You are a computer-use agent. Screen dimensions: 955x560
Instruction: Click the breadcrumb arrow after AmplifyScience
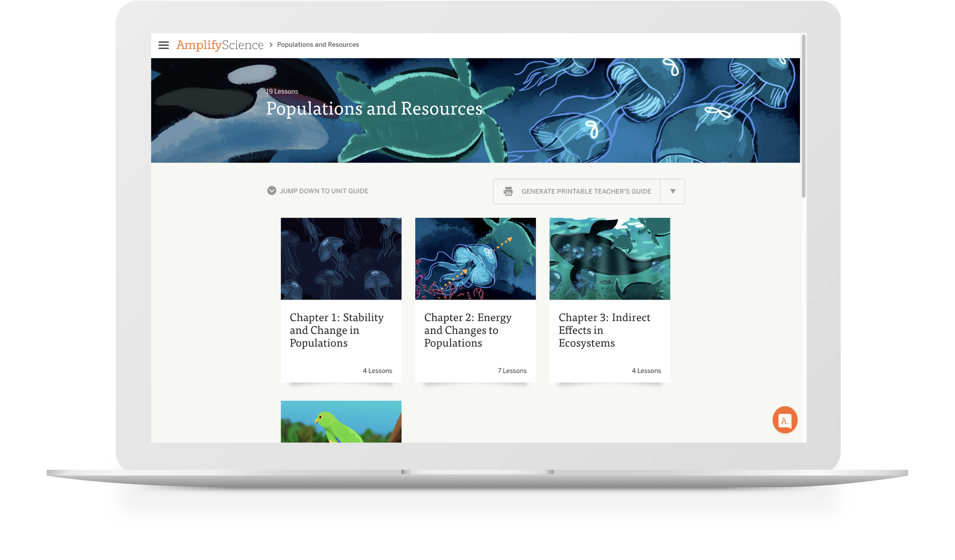coord(270,45)
